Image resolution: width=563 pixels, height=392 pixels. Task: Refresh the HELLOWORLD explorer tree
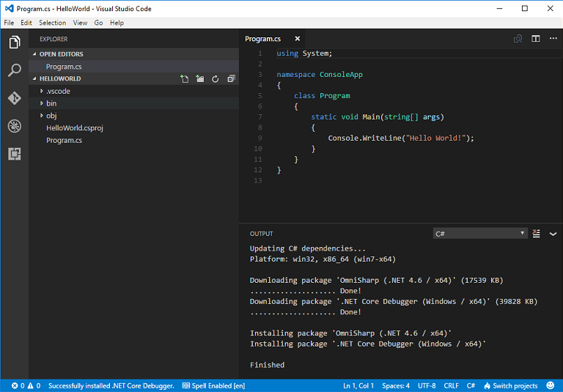pos(215,78)
